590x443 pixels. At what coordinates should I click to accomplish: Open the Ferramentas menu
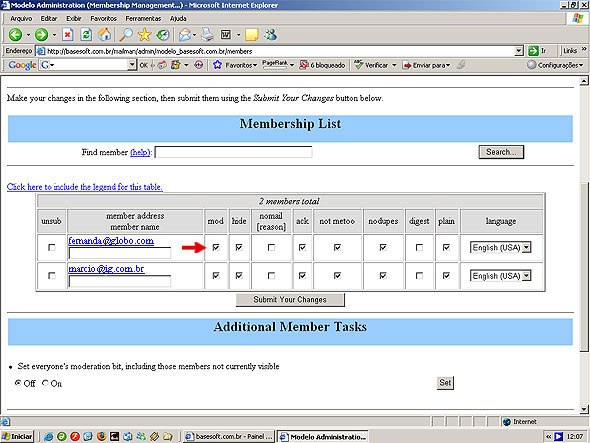click(143, 18)
